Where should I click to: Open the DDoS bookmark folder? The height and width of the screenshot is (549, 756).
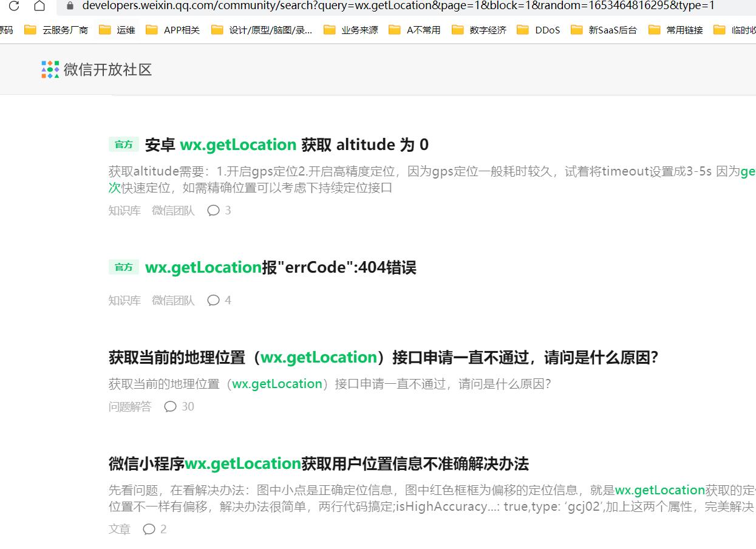(x=539, y=30)
